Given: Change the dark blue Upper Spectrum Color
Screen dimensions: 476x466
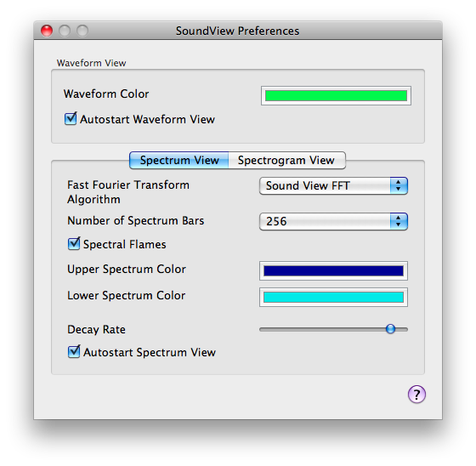Looking at the screenshot, I should pos(333,270).
